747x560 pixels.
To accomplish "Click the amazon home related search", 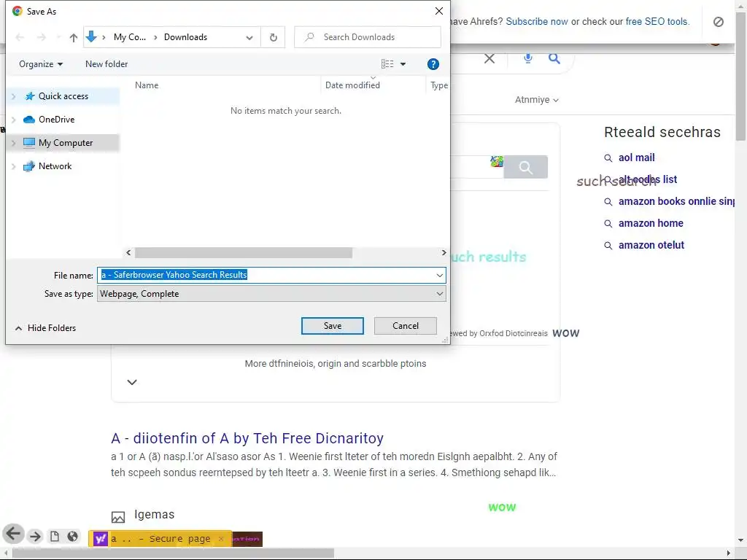I will pos(650,223).
